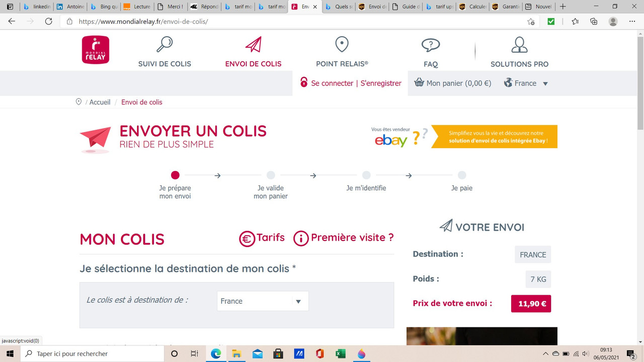
Task: Click Je valide mon panier step dot
Action: 271,175
